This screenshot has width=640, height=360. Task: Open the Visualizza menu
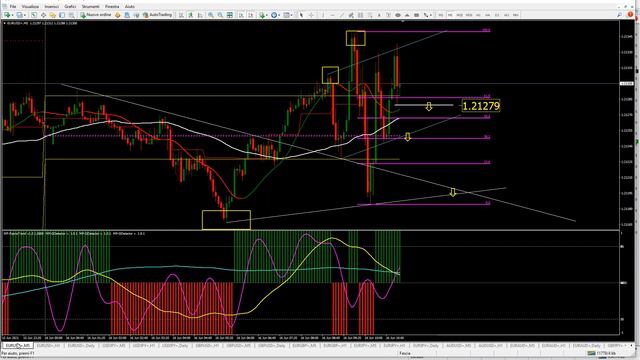click(x=30, y=7)
